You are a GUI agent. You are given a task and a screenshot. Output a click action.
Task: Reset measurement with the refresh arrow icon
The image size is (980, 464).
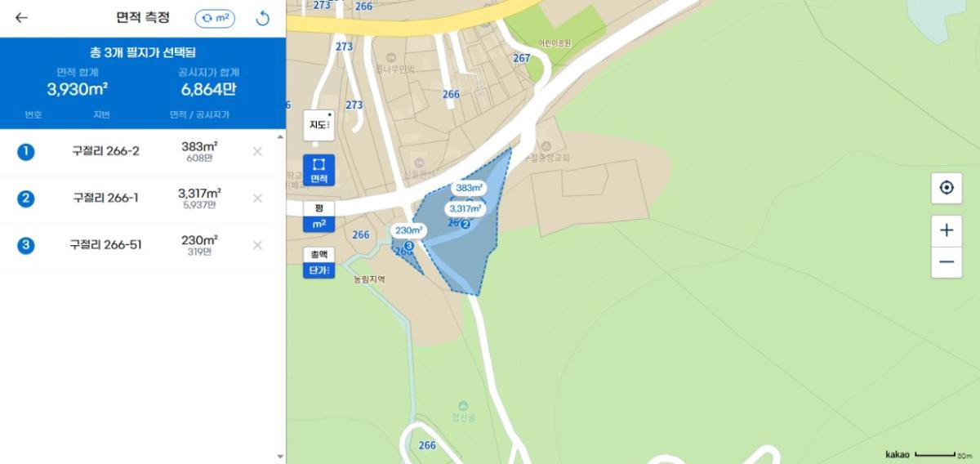262,18
